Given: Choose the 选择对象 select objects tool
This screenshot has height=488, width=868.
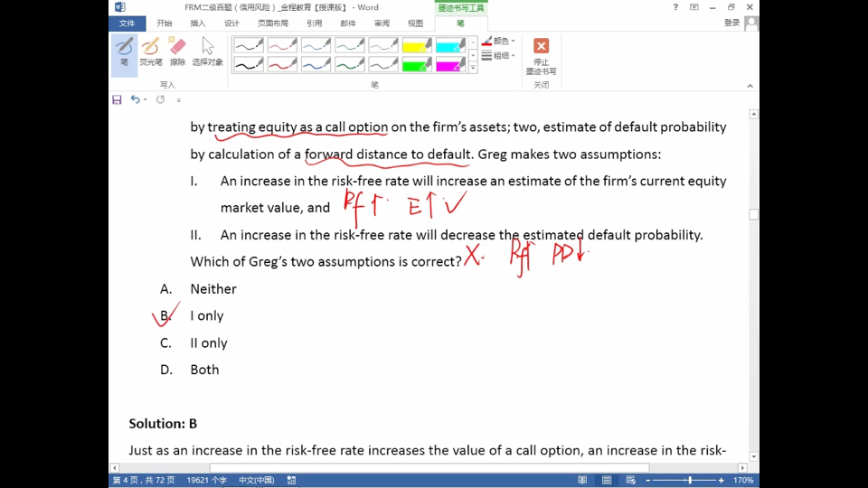Looking at the screenshot, I should (208, 53).
